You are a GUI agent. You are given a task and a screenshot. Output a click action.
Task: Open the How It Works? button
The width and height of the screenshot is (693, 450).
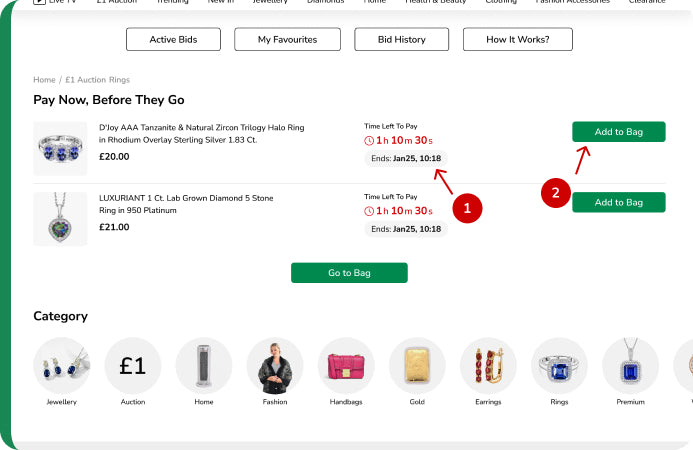pos(518,39)
